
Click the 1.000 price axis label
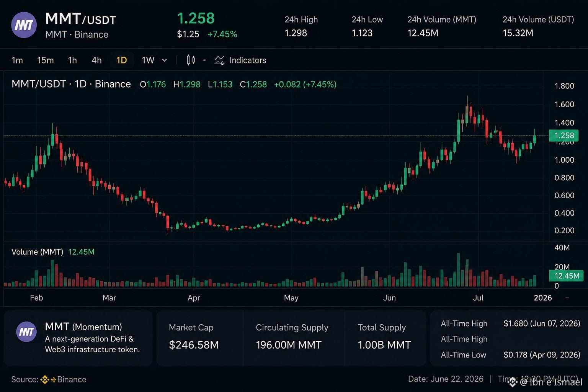564,160
